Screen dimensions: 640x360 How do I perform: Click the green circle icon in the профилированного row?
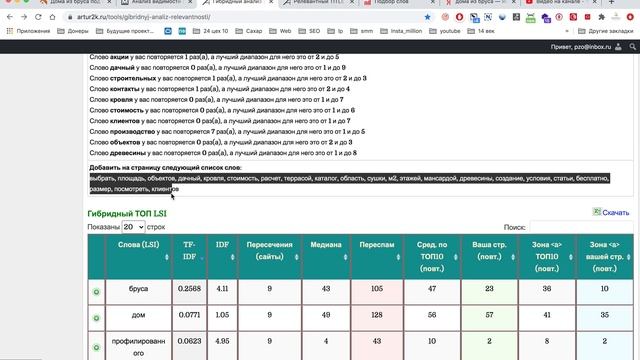coord(96,347)
